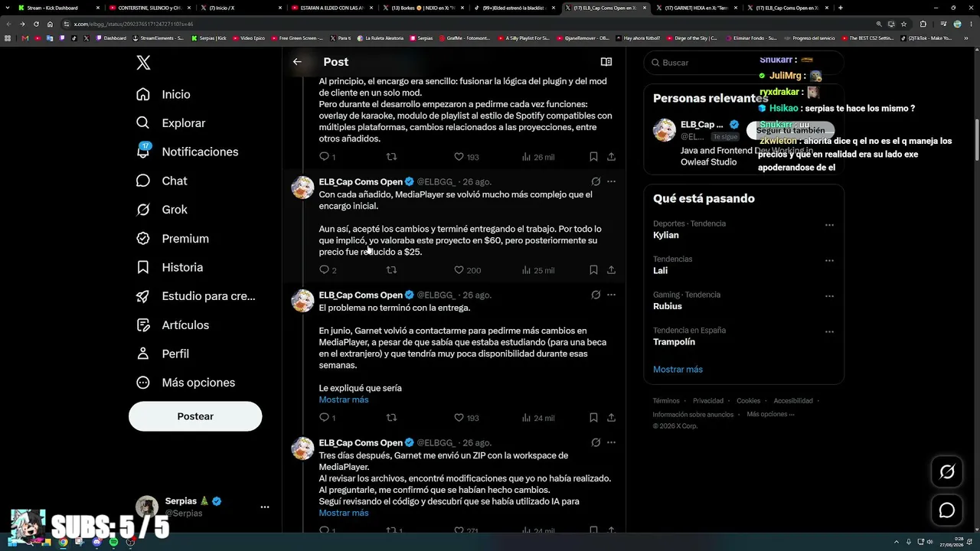Open Historia in the sidebar

[169, 267]
